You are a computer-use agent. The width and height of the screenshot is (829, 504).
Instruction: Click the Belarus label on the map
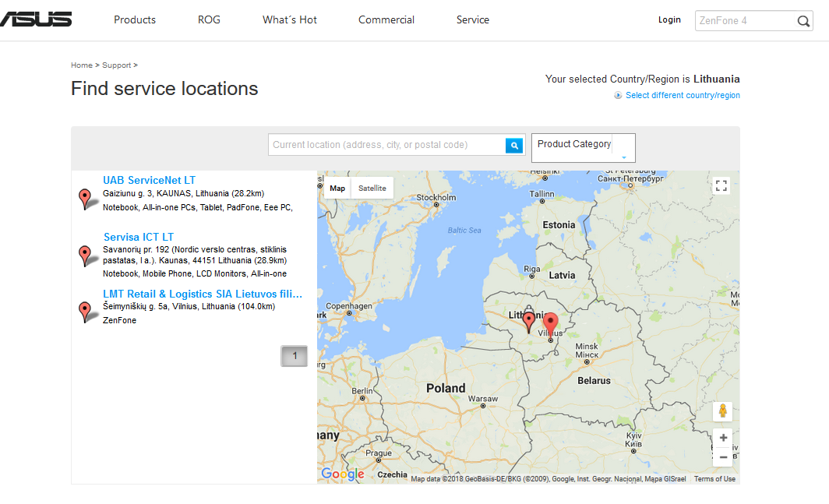coord(594,381)
